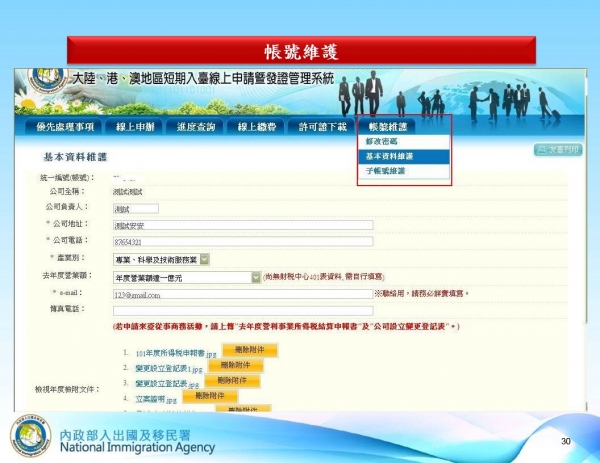Screen dimensions: 600x463
Task: Switch to the 線上申辦 tab
Action: [134, 126]
